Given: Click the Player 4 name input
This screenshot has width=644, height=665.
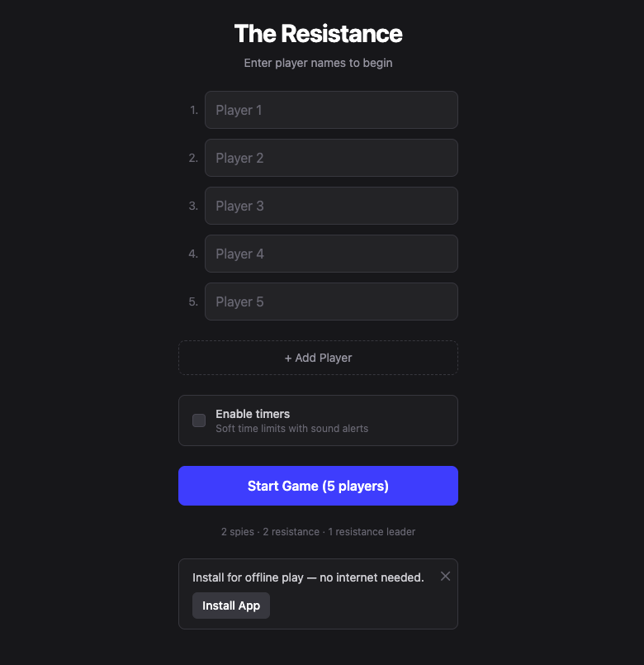Looking at the screenshot, I should pyautogui.click(x=330, y=254).
